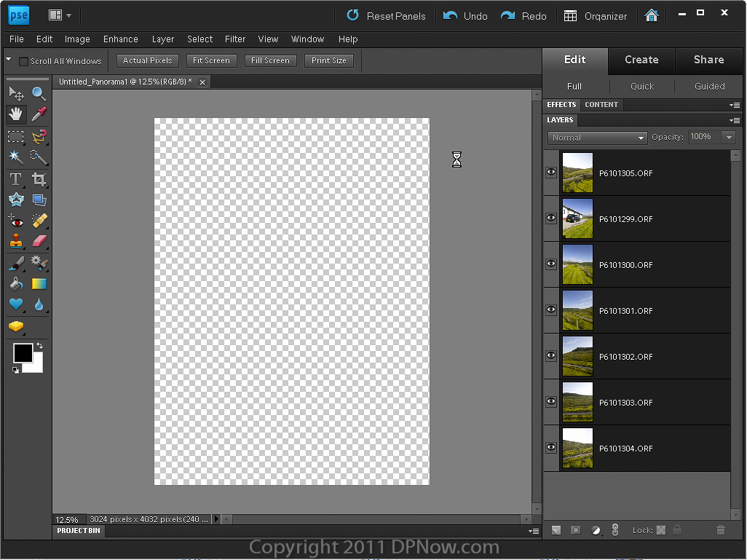This screenshot has height=560, width=747.
Task: Select the Sponge tool
Action: pyautogui.click(x=16, y=326)
